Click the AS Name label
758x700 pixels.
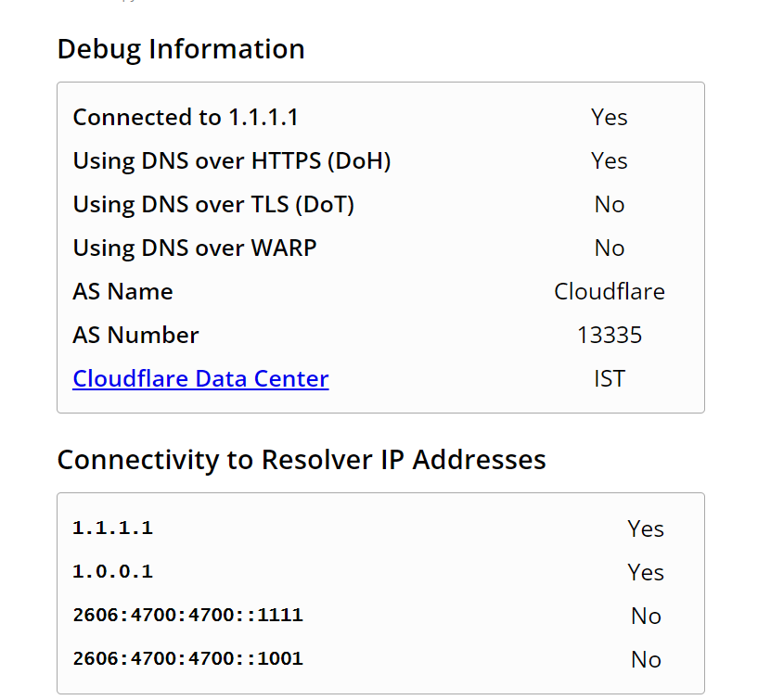(122, 292)
